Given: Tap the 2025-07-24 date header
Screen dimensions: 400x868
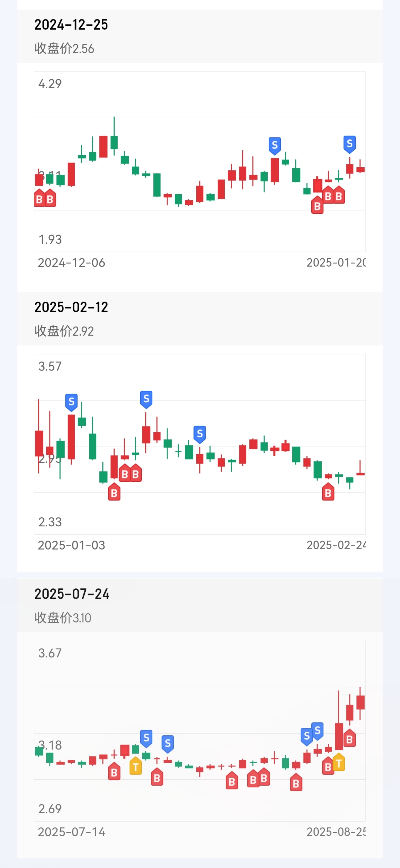Looking at the screenshot, I should point(72,594).
